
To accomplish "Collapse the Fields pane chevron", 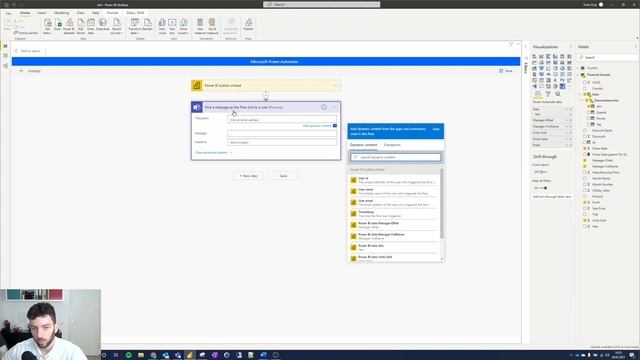I will tap(636, 47).
